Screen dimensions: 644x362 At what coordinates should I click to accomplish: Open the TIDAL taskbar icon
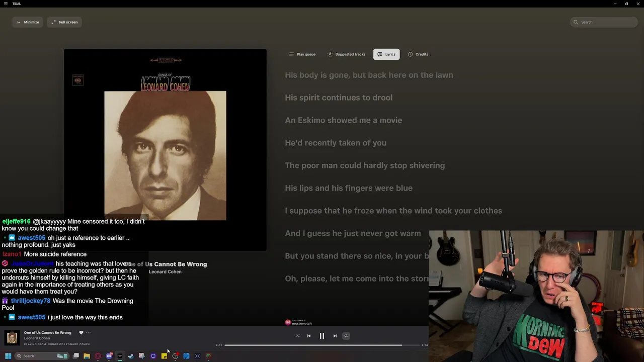120,356
